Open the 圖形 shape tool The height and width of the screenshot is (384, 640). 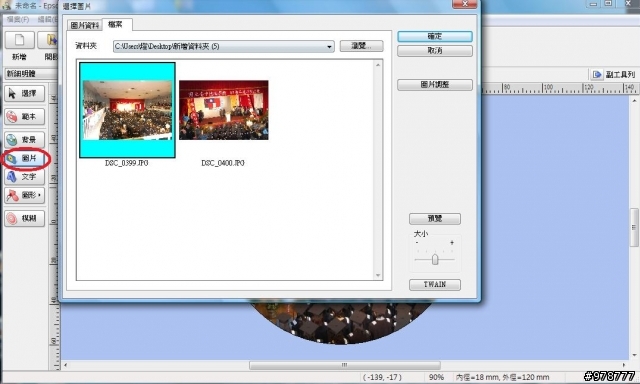click(24, 195)
